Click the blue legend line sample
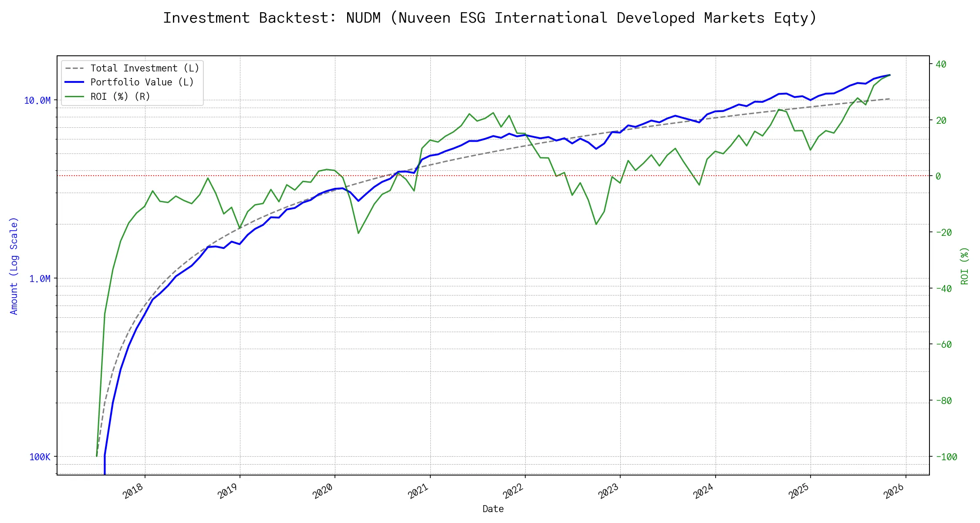This screenshot has width=980, height=523. tap(74, 82)
